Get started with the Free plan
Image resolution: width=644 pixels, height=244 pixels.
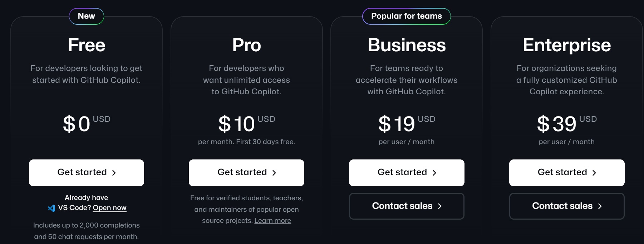(87, 173)
